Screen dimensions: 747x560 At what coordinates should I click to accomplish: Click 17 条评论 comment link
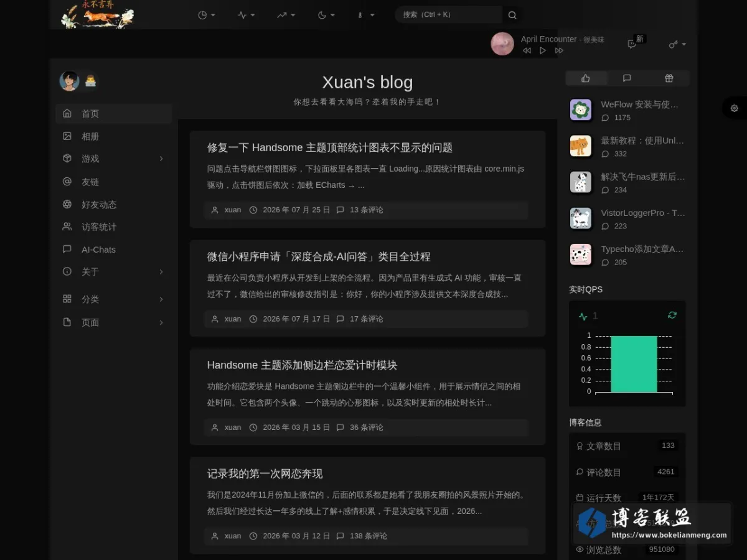tap(367, 319)
